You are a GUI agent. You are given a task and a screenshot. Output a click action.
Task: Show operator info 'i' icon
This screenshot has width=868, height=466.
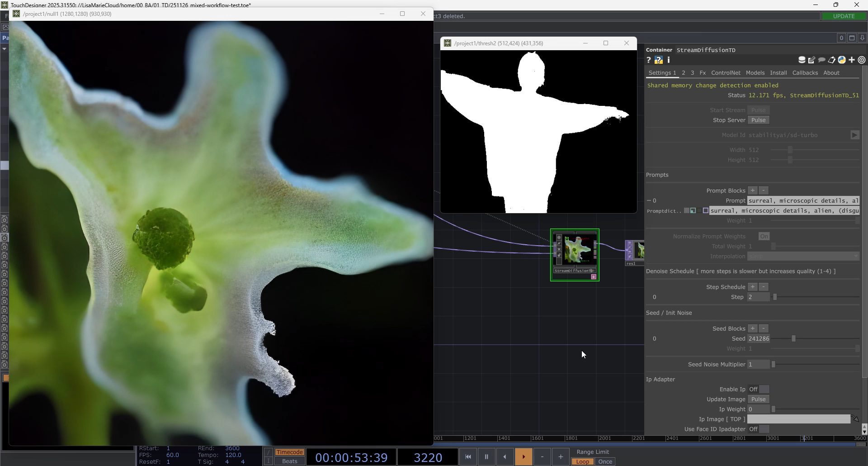pos(669,60)
